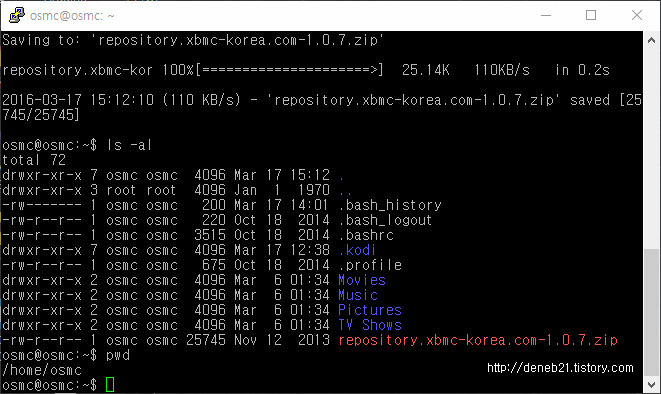This screenshot has width=661, height=394.
Task: Click the Jan 1 1970 date
Action: (x=282, y=190)
